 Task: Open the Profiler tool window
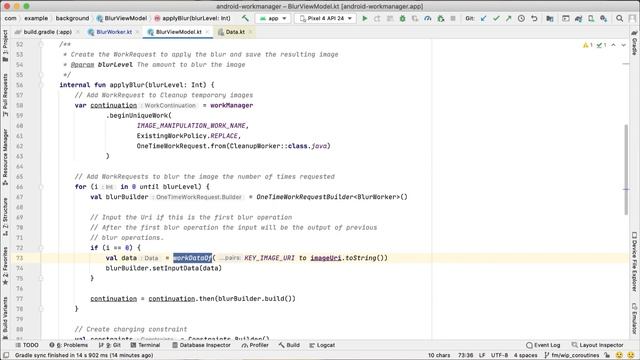pyautogui.click(x=255, y=345)
